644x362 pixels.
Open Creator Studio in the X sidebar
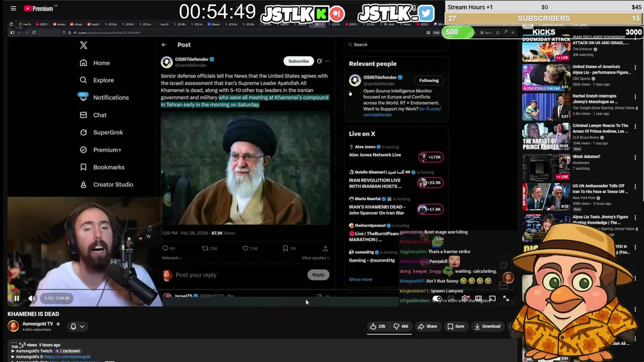pyautogui.click(x=106, y=185)
